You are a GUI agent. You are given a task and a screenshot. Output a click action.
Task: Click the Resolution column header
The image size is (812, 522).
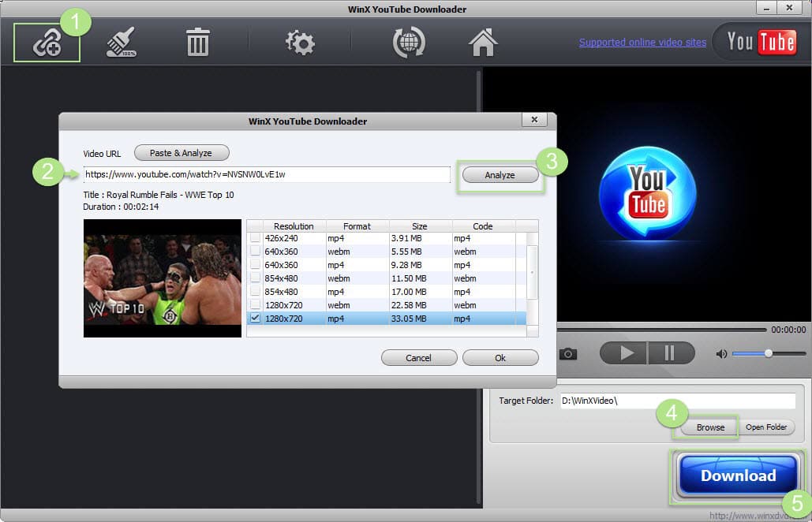click(294, 226)
